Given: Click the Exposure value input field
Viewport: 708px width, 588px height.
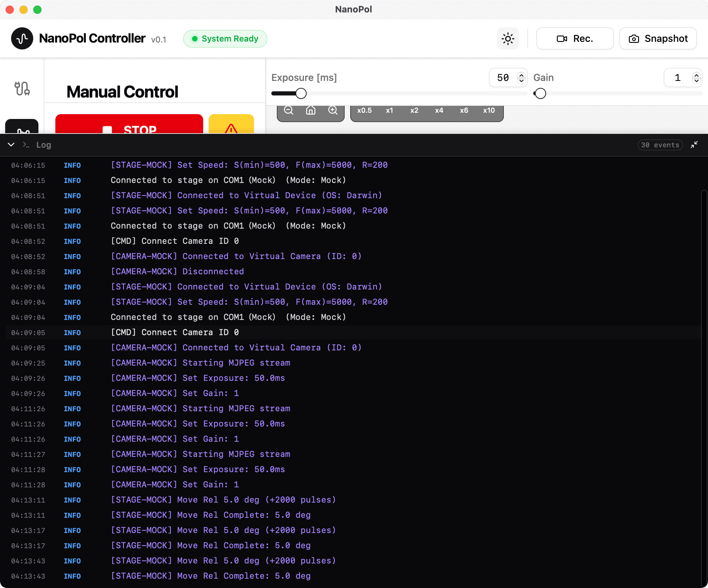Looking at the screenshot, I should [x=503, y=77].
